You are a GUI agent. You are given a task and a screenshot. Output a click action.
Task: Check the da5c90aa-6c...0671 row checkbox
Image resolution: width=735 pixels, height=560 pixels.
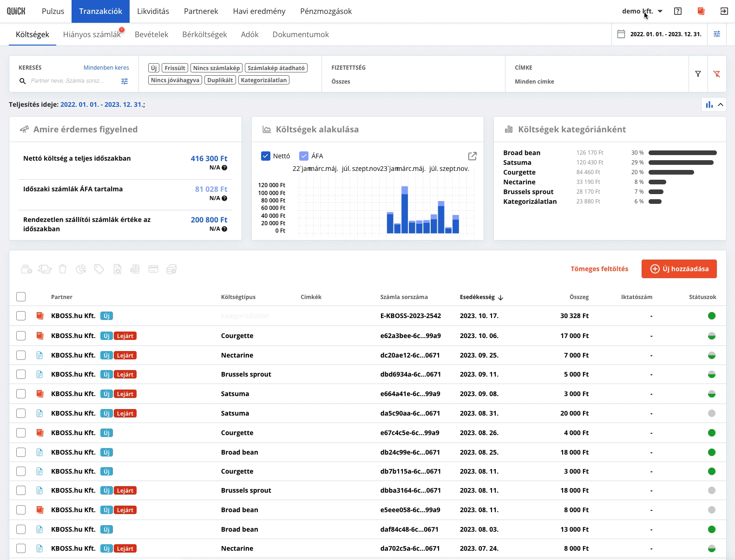pos(21,413)
